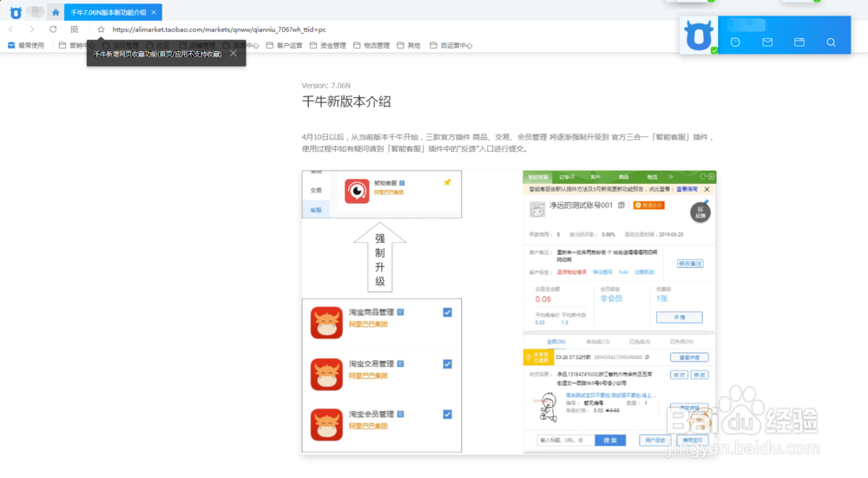Image resolution: width=868 pixels, height=478 pixels.
Task: Select 客服 in the plugin sidebar
Action: (316, 210)
